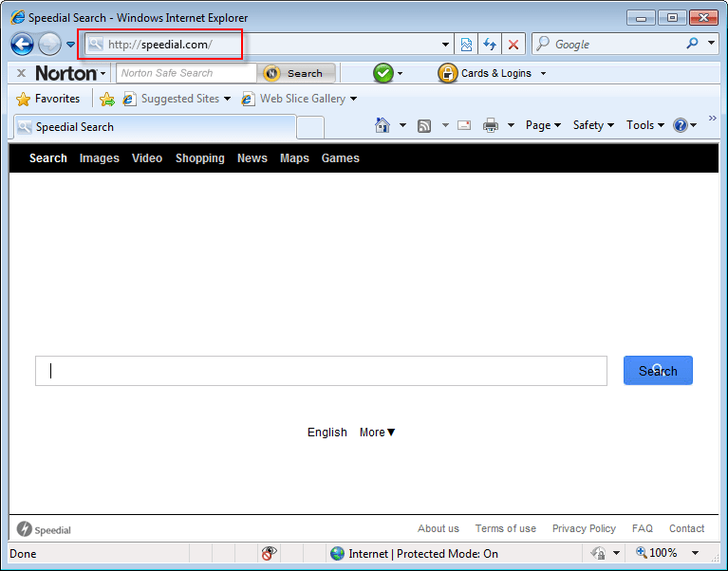Select Search in the black Speedial bar
728x571 pixels.
tap(48, 158)
